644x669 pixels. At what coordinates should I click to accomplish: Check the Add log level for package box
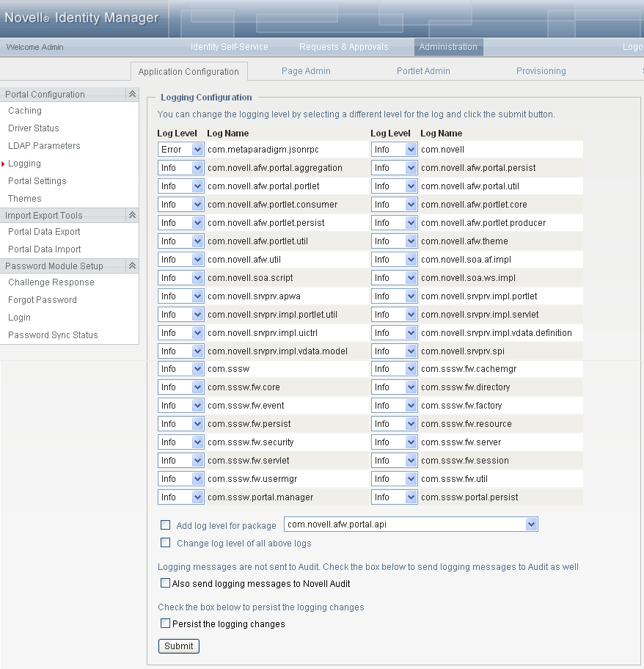[166, 524]
